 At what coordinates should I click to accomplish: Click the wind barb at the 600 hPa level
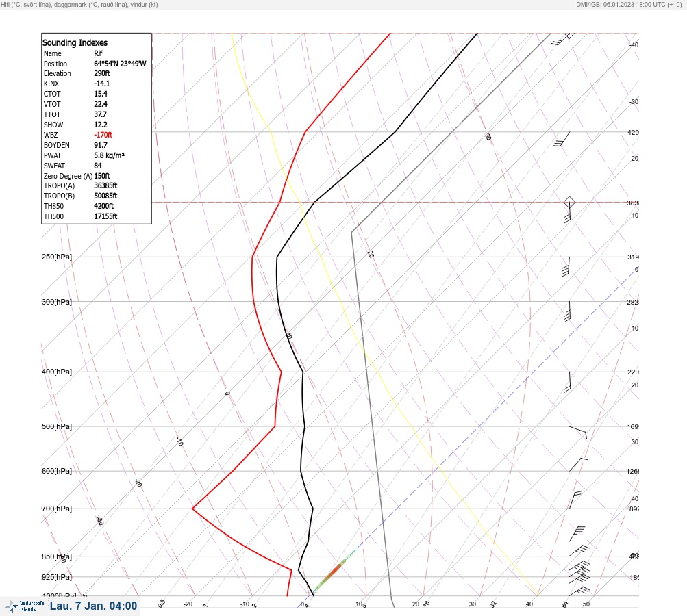pos(578,465)
